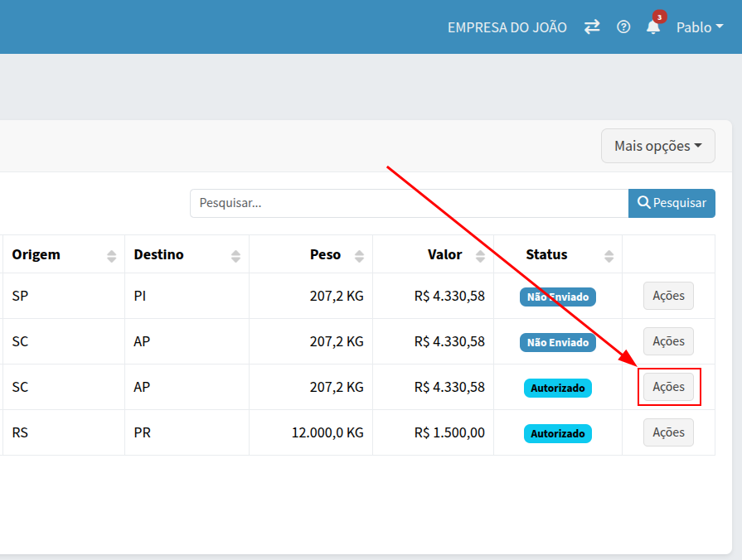Open Ações for the SP to PI row

668,296
